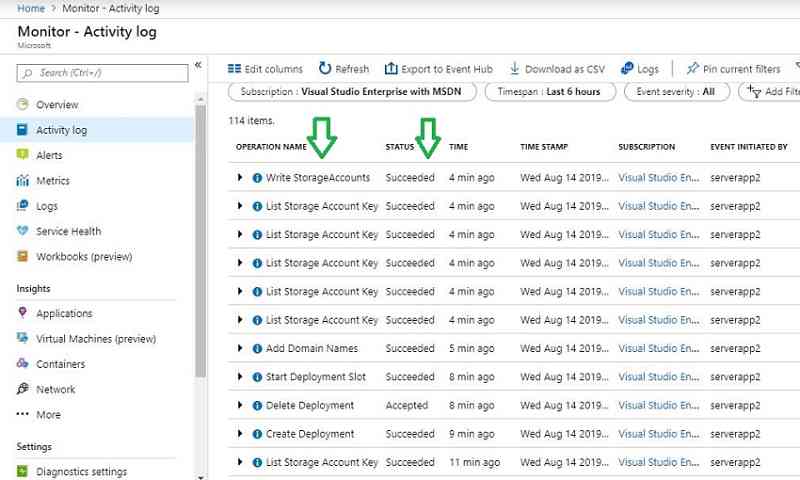Click the Edit columns icon

click(x=234, y=68)
